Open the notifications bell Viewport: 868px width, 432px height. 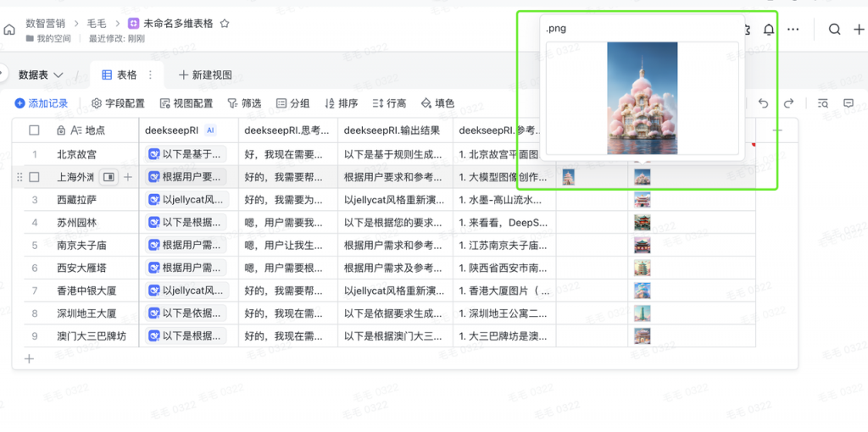(768, 30)
